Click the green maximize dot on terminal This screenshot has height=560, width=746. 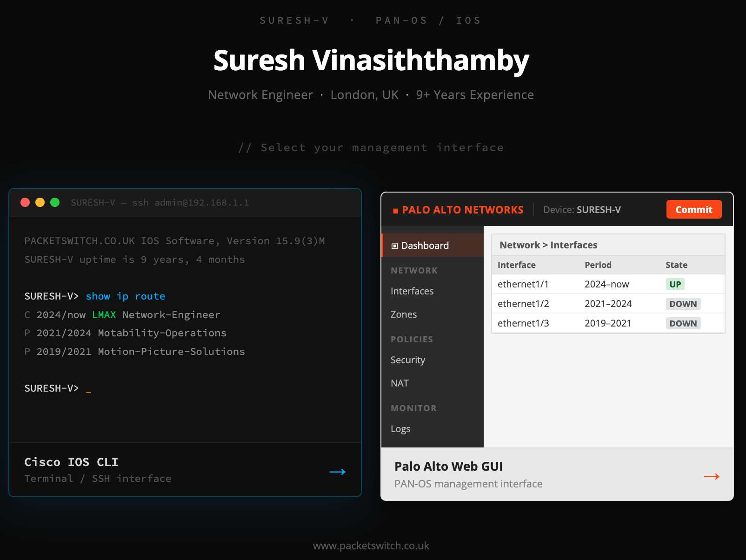(x=55, y=202)
